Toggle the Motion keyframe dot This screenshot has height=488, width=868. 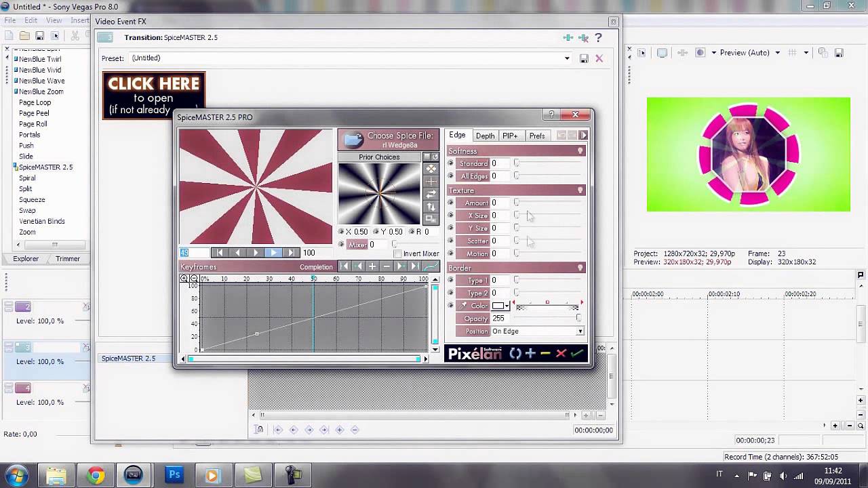click(x=451, y=253)
